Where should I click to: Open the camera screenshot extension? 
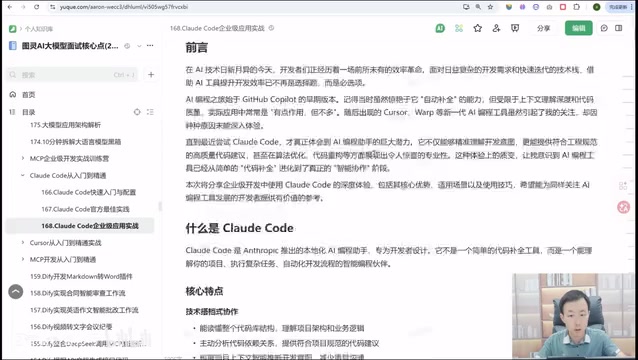click(549, 7)
